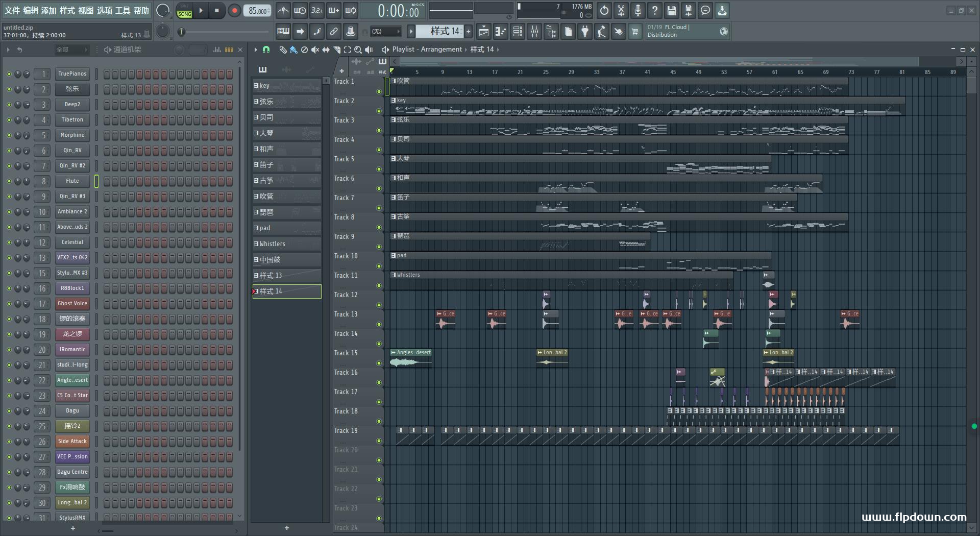Screen dimensions: 980x536
Task: Open the 编辑 menu
Action: (31, 11)
